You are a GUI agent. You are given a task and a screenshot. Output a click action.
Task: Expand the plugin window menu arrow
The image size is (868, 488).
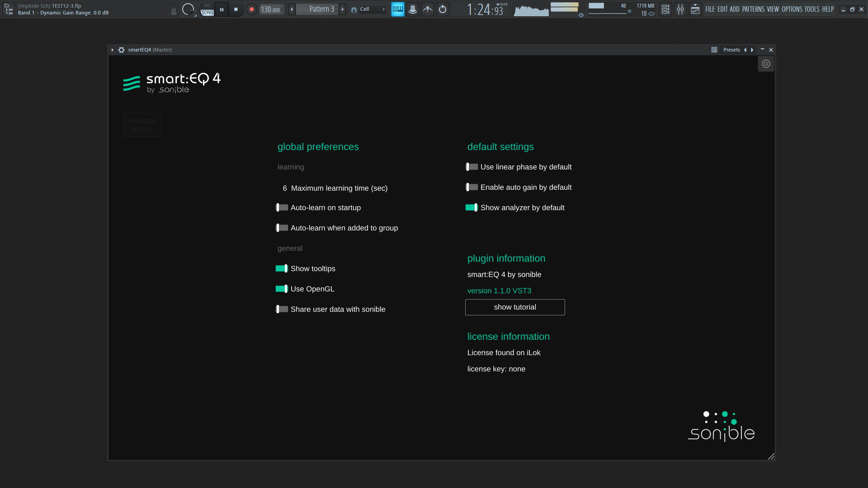112,50
